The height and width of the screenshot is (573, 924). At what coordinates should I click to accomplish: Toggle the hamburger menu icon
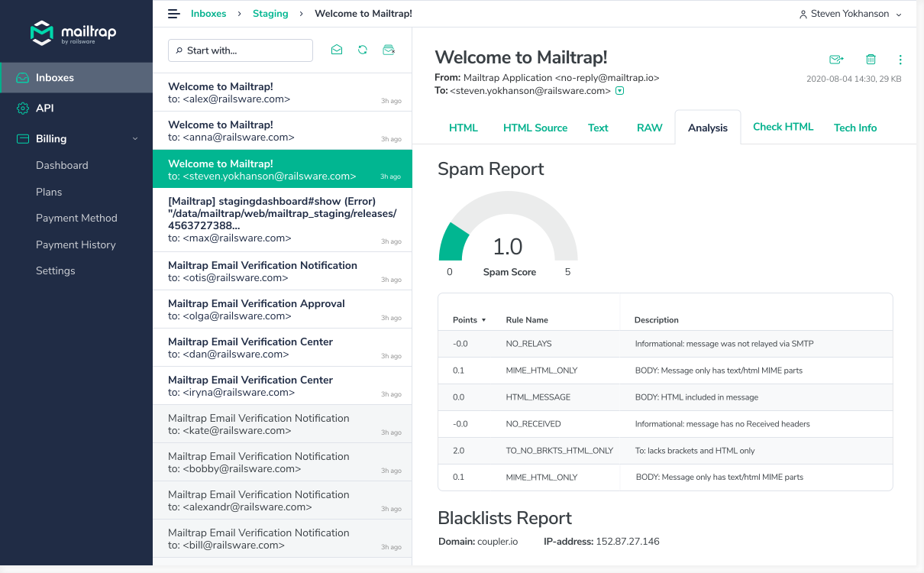pos(174,14)
